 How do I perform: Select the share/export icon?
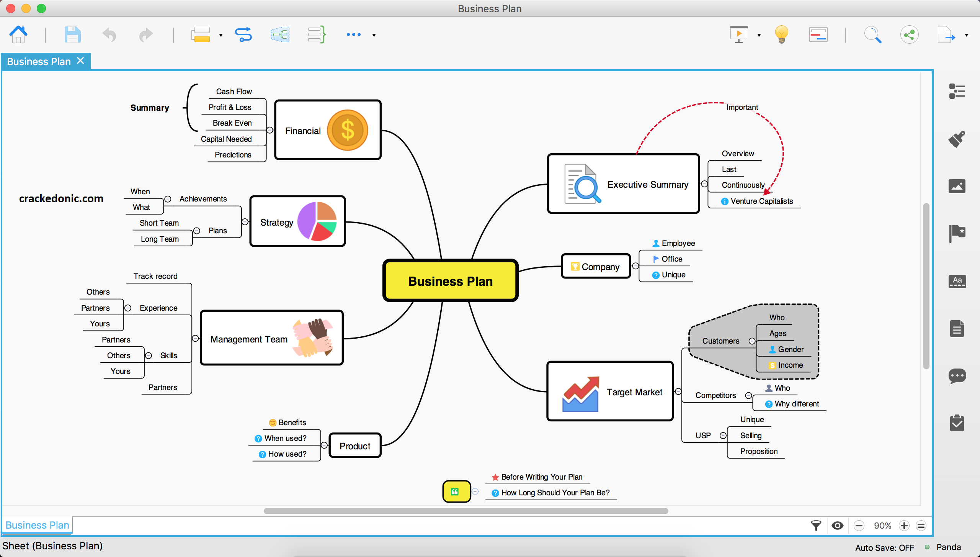tap(909, 34)
